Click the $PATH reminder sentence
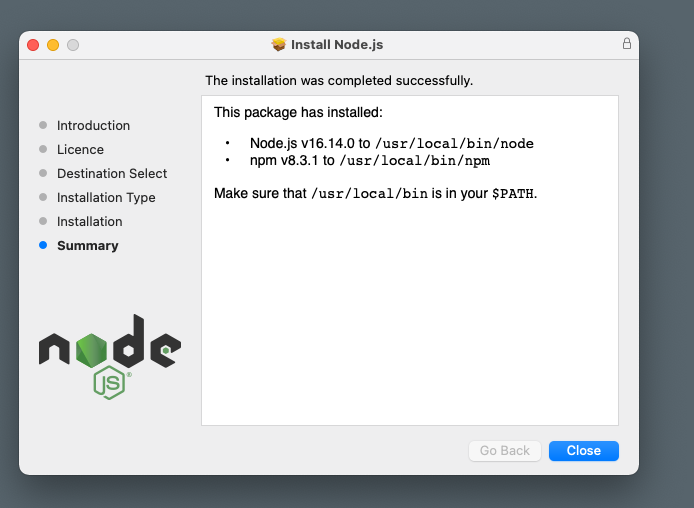Screen dimensions: 694x508 pyautogui.click(x=375, y=193)
